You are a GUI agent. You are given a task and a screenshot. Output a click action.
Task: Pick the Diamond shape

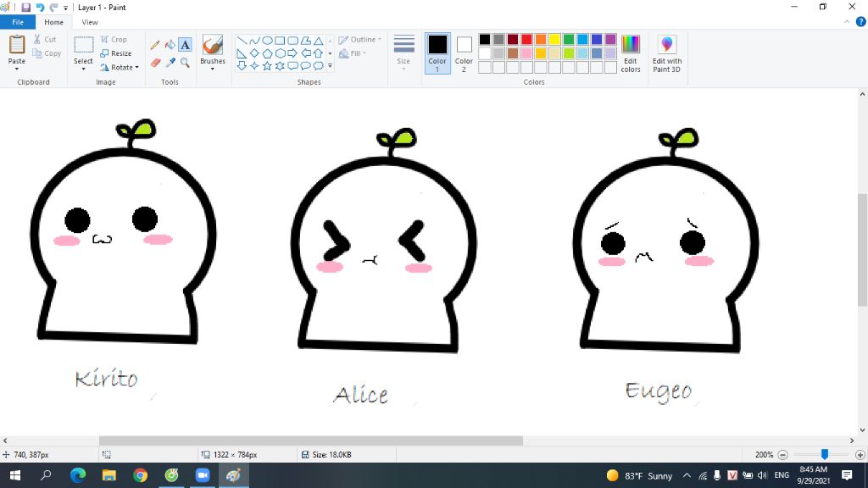pos(254,53)
